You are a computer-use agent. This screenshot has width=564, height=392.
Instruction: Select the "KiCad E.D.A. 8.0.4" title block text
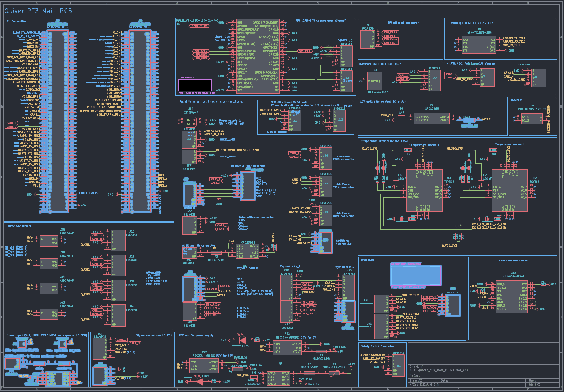(423, 385)
